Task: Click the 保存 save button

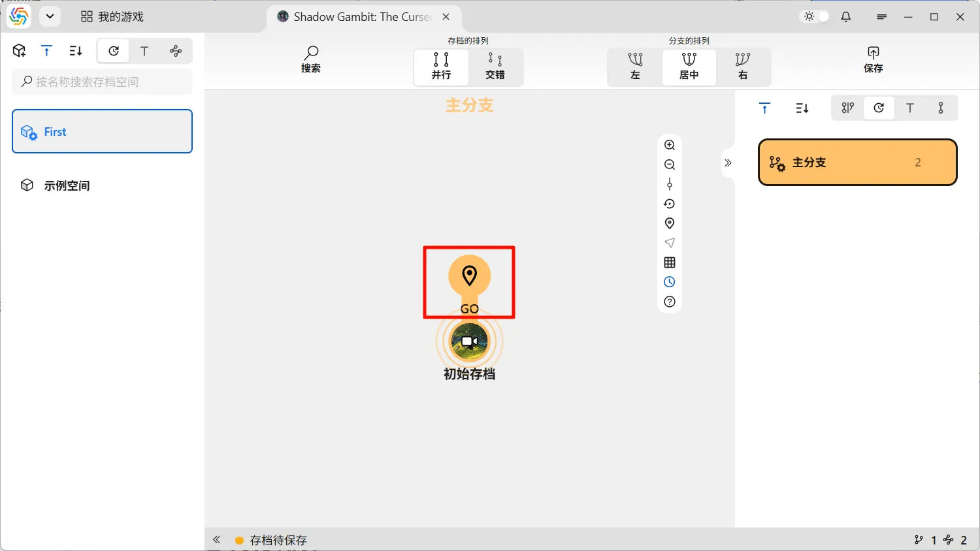Action: coord(873,59)
